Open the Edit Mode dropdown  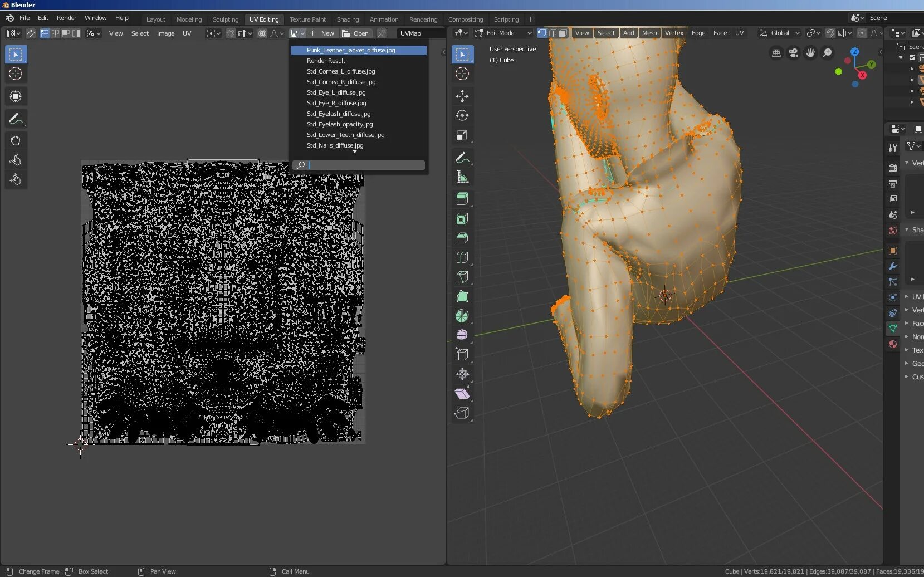[x=503, y=33]
